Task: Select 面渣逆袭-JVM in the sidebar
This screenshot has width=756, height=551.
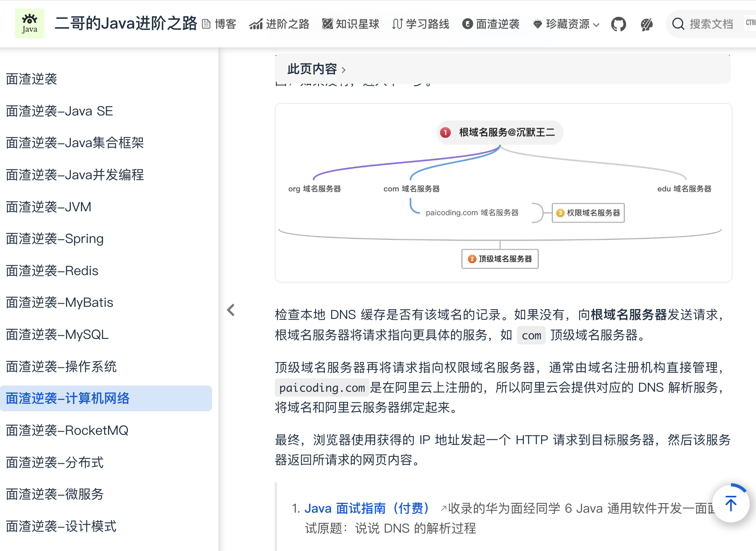Action: click(49, 207)
